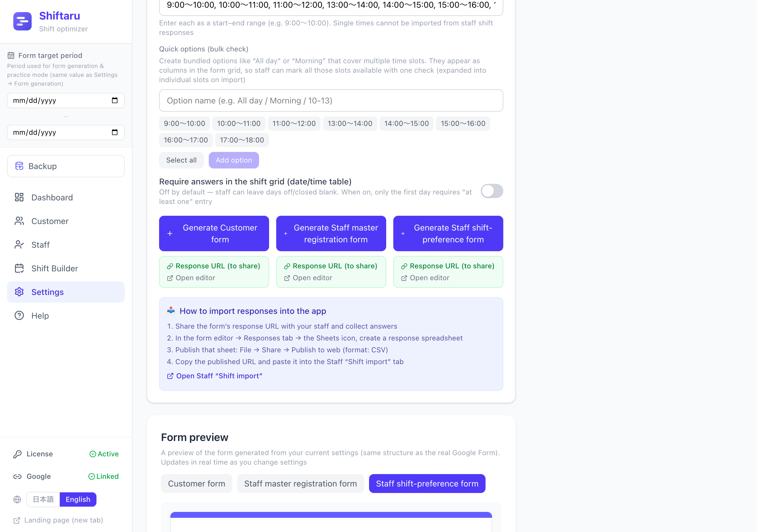Generate the Staff master registration form
This screenshot has width=757, height=532.
(x=331, y=233)
